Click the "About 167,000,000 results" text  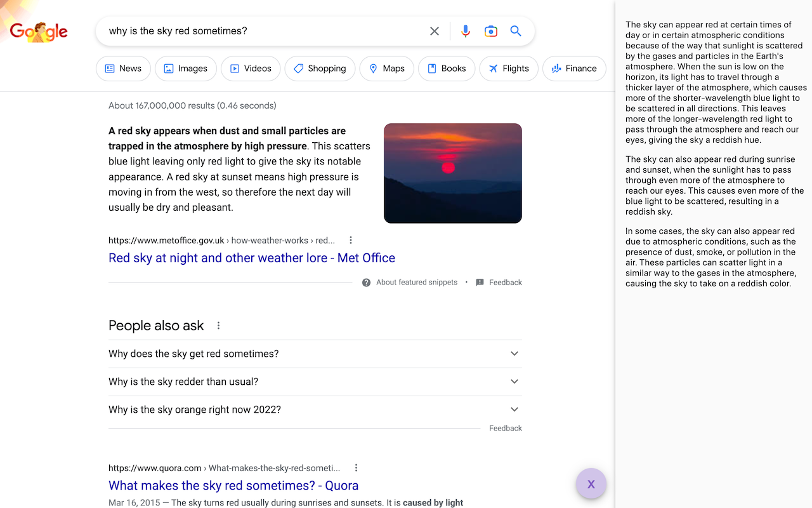click(x=192, y=105)
